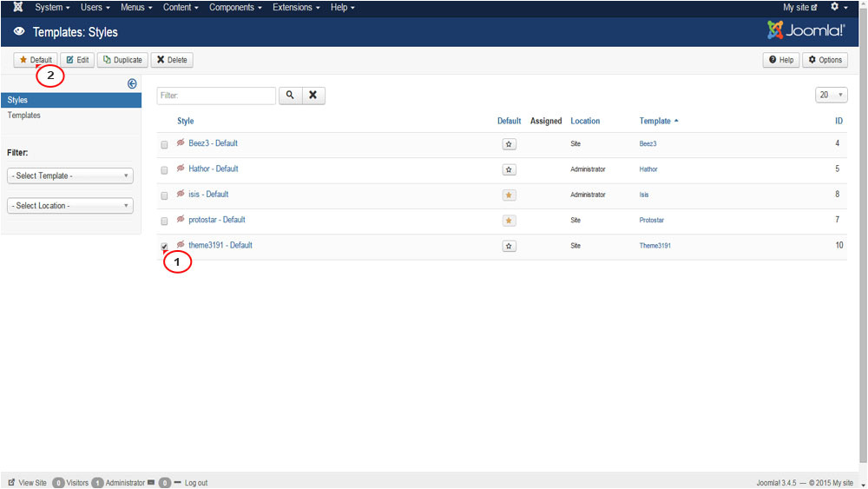Sort by the Template column header
868x489 pixels.
[x=659, y=121]
